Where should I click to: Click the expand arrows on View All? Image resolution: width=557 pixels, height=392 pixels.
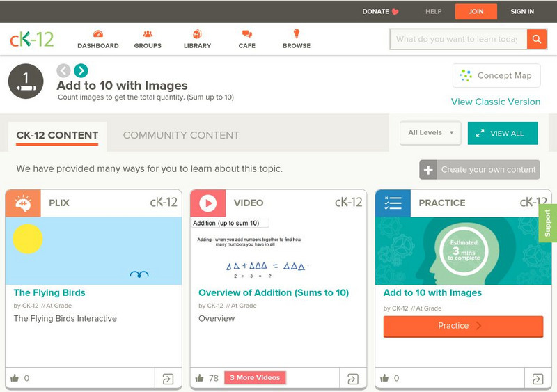480,133
